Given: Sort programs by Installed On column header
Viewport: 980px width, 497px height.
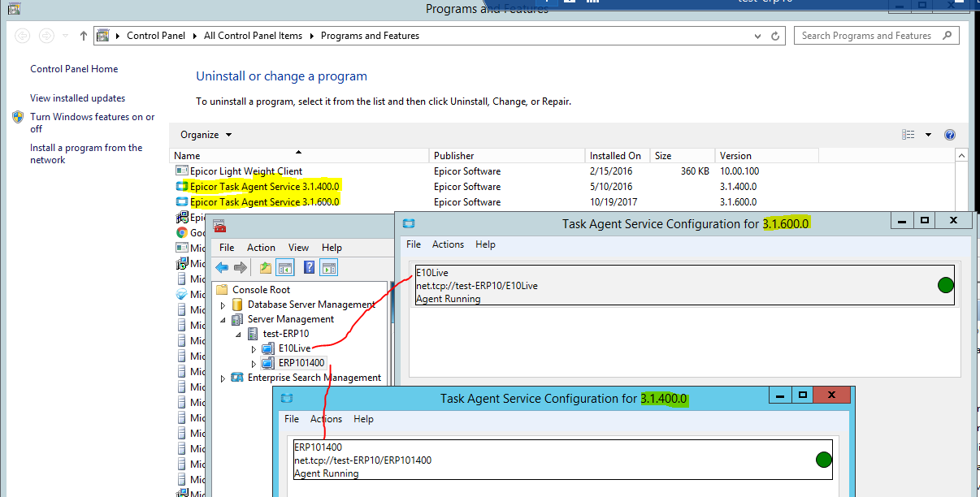Looking at the screenshot, I should tap(618, 155).
